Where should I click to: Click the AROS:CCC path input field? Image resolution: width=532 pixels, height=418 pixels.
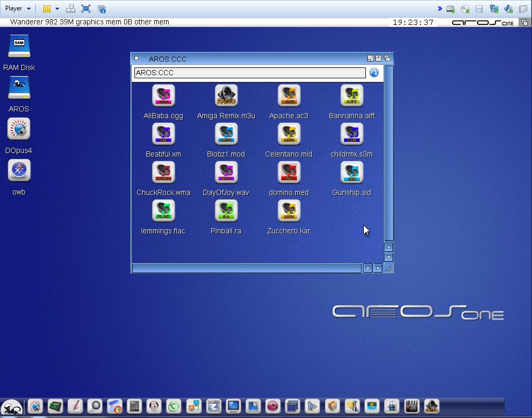(x=249, y=73)
